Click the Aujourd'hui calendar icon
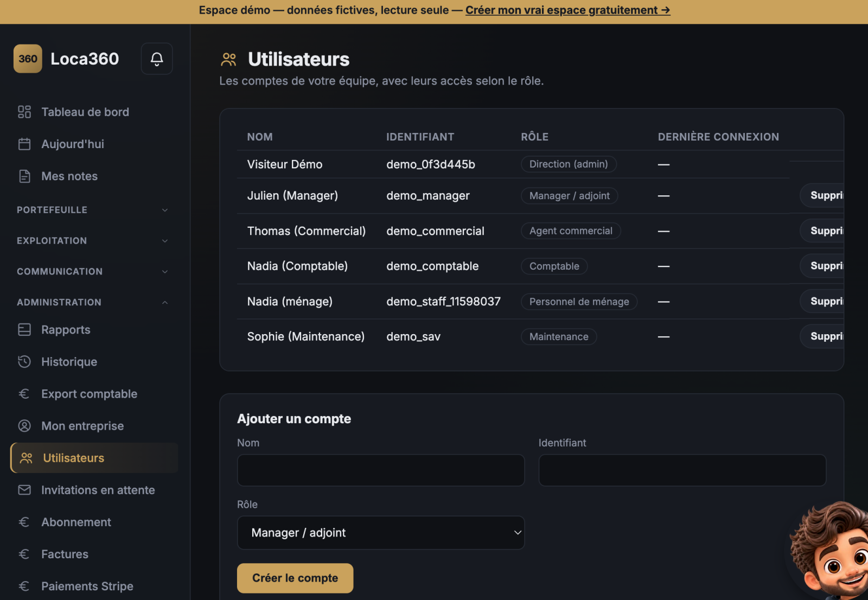This screenshot has height=600, width=868. (24, 144)
